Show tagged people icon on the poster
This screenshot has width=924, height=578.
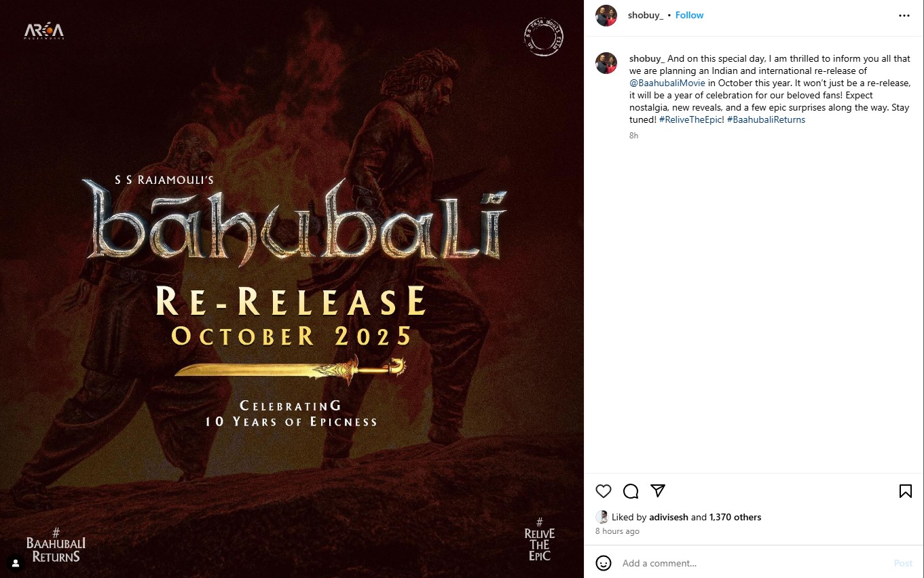click(16, 563)
